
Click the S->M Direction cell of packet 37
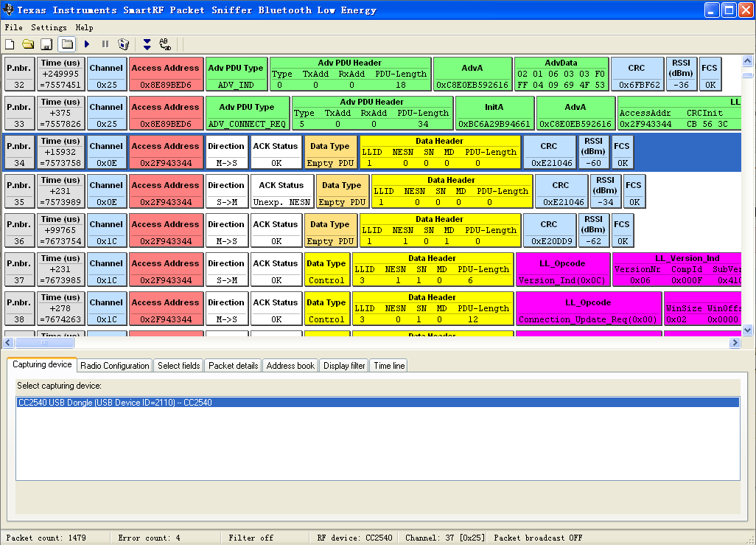[x=226, y=269]
